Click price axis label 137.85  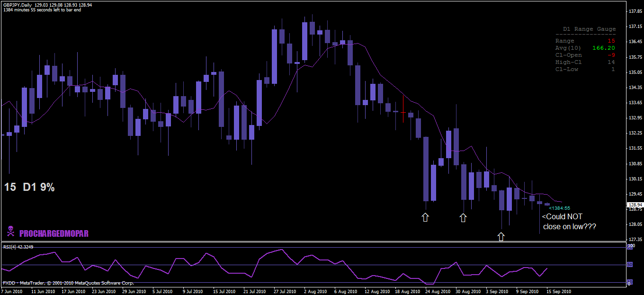pyautogui.click(x=635, y=11)
